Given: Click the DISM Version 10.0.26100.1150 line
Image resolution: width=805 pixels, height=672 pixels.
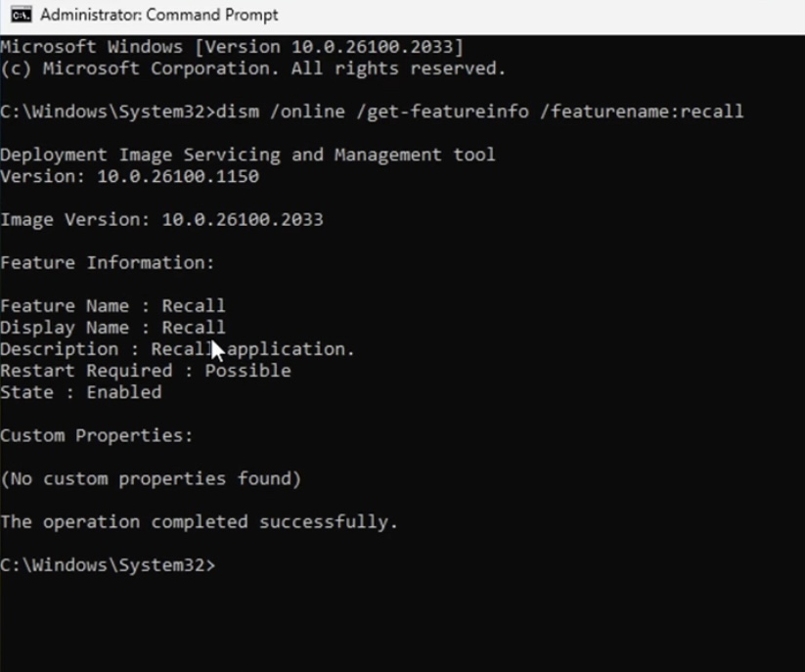Looking at the screenshot, I should (x=130, y=177).
